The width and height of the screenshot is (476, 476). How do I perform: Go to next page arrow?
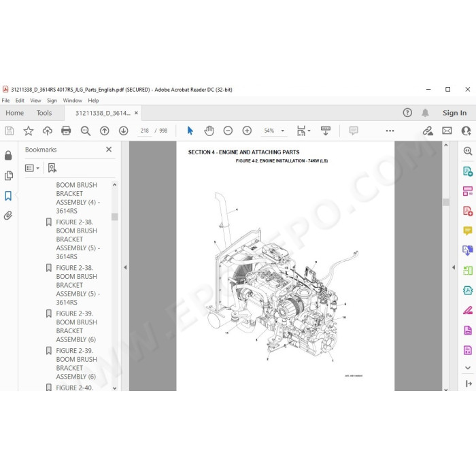tap(123, 131)
